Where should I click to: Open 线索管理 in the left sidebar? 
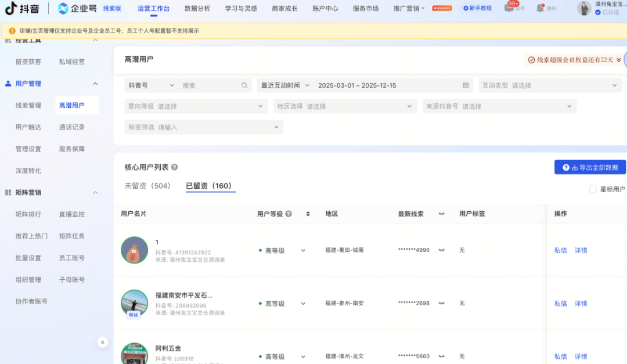pyautogui.click(x=28, y=105)
